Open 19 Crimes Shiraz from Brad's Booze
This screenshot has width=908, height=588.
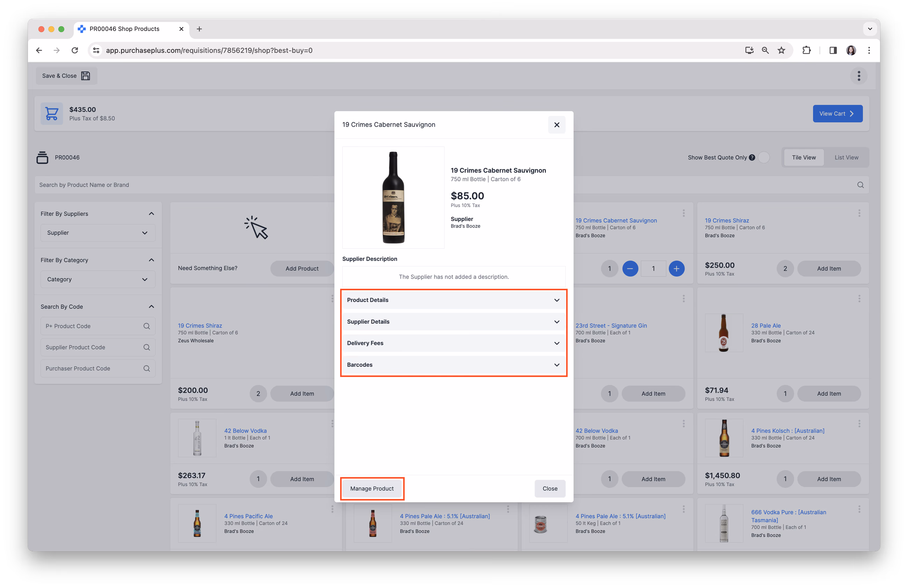coord(726,220)
